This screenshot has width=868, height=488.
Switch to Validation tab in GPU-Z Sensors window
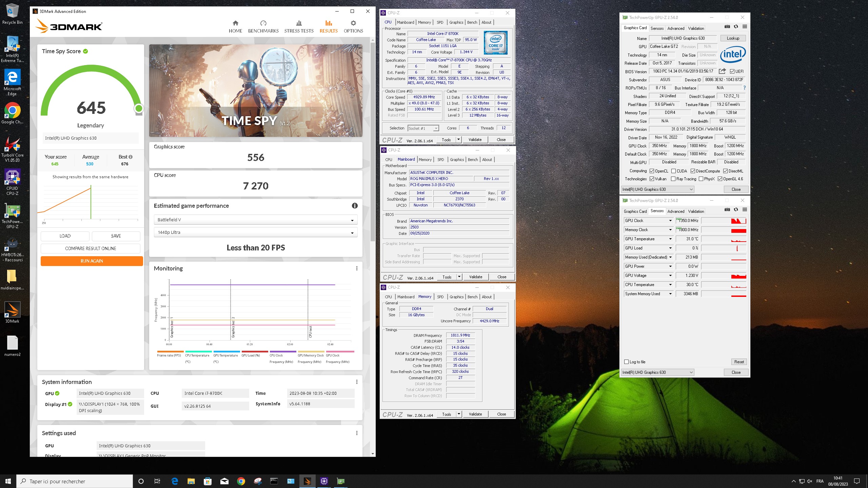696,211
